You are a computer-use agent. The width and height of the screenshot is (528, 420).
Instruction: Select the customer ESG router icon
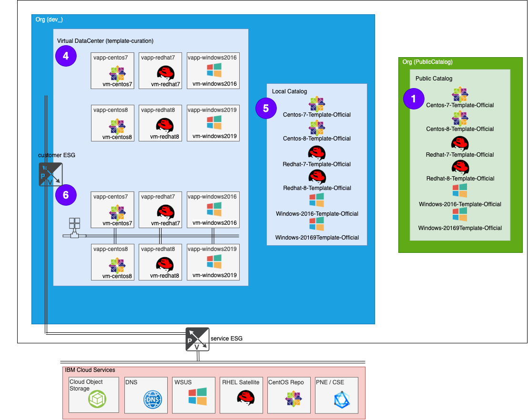coord(51,174)
